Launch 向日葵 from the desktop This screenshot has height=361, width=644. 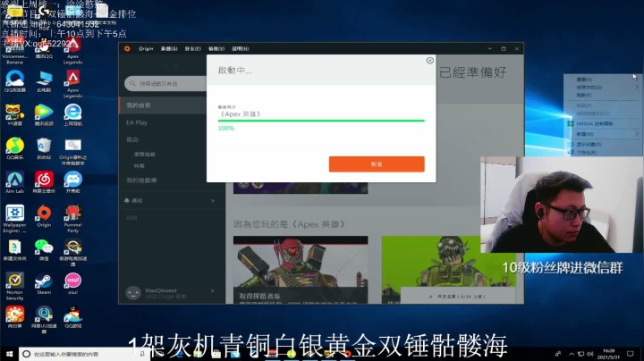[15, 317]
